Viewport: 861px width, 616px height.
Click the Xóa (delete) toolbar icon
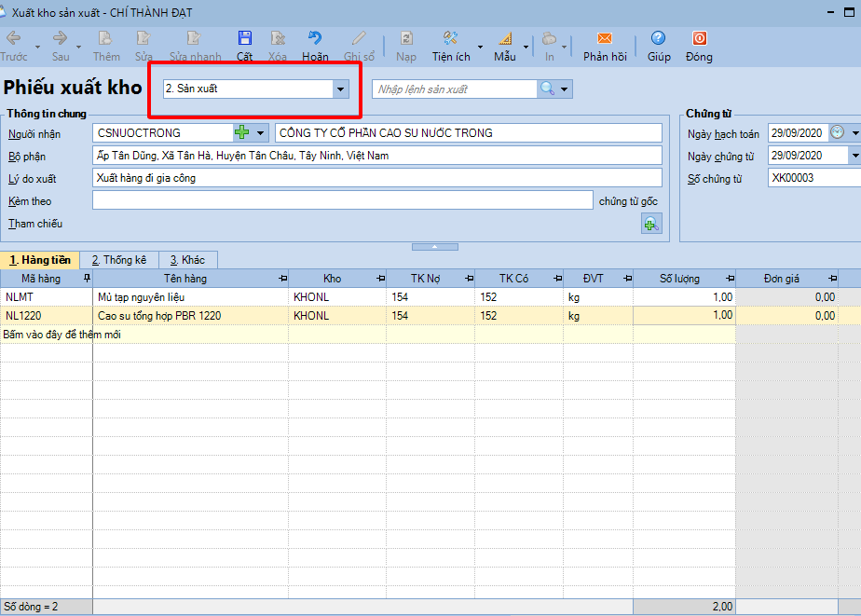[278, 38]
